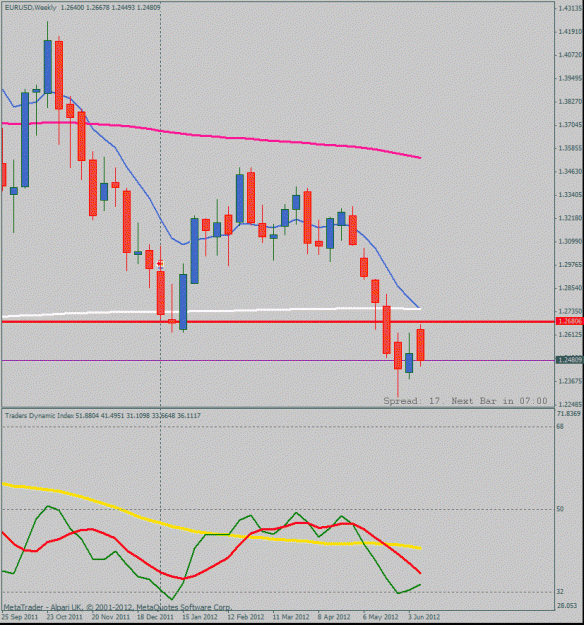This screenshot has width=584, height=625.
Task: Click the 1.35855 price axis label
Action: tap(571, 148)
